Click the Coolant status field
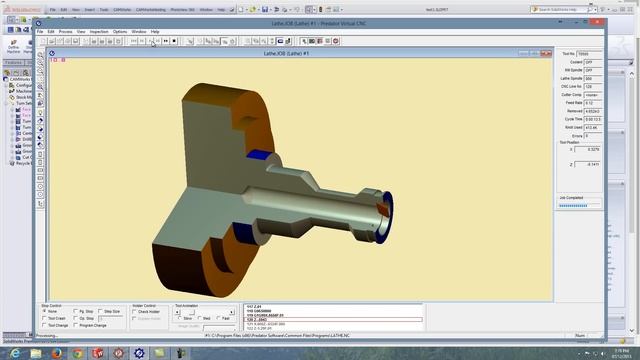The width and height of the screenshot is (640, 360). click(593, 62)
